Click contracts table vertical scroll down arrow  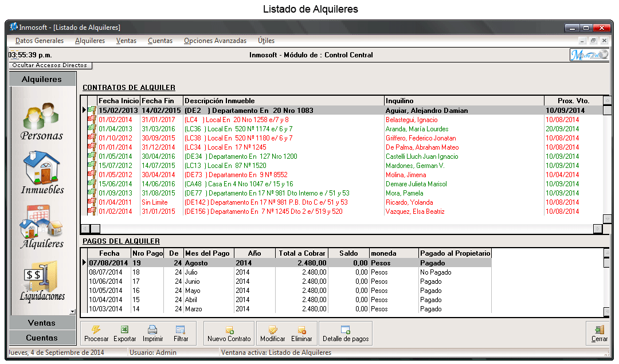click(608, 219)
